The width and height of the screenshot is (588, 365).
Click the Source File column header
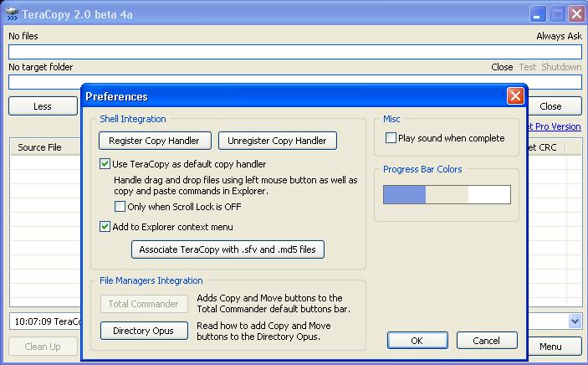45,147
